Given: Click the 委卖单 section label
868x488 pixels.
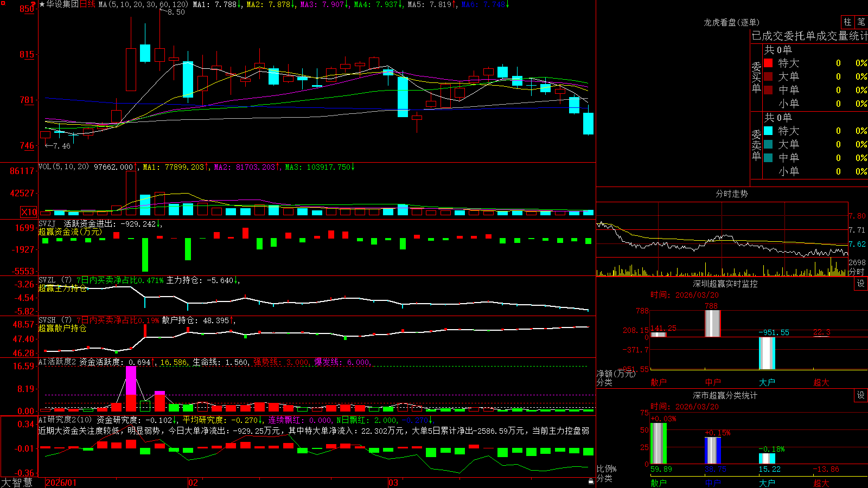Looking at the screenshot, I should point(756,145).
